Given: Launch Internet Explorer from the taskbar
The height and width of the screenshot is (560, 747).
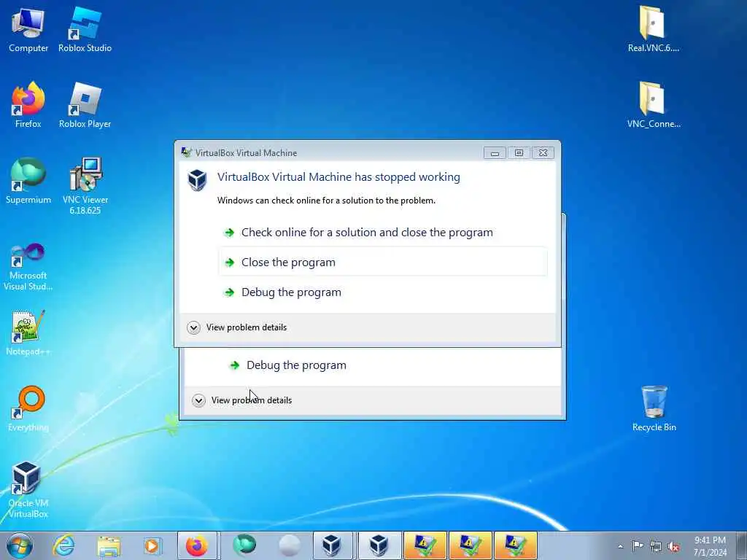Looking at the screenshot, I should (x=64, y=545).
